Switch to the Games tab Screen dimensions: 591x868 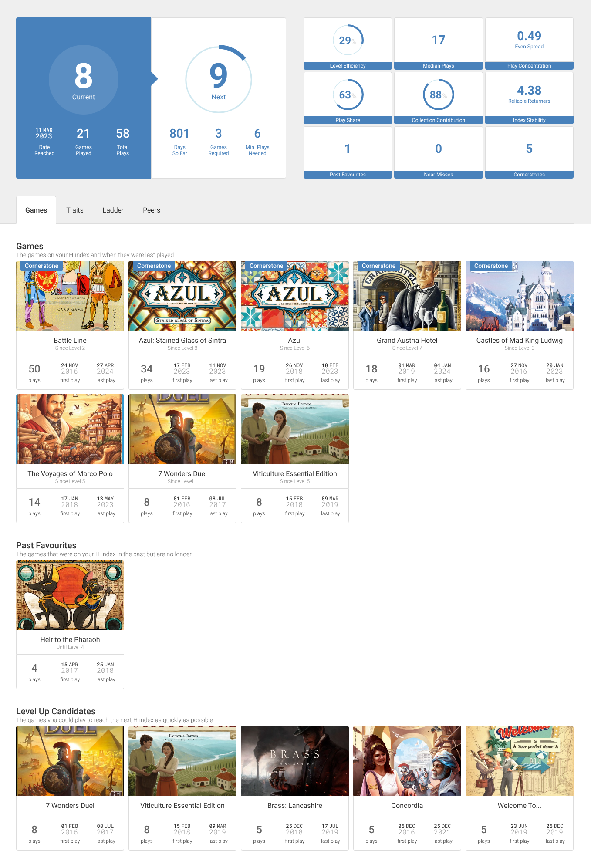click(x=36, y=210)
